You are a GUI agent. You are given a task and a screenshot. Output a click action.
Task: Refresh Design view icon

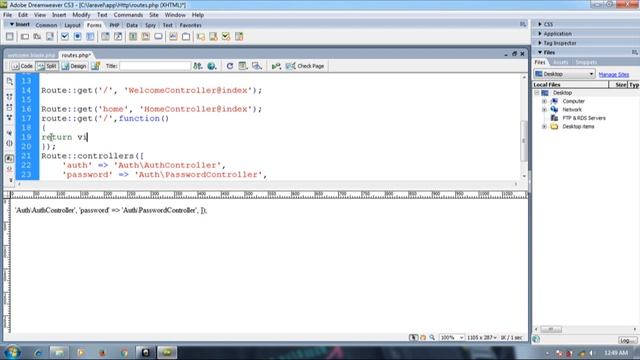[x=230, y=66]
